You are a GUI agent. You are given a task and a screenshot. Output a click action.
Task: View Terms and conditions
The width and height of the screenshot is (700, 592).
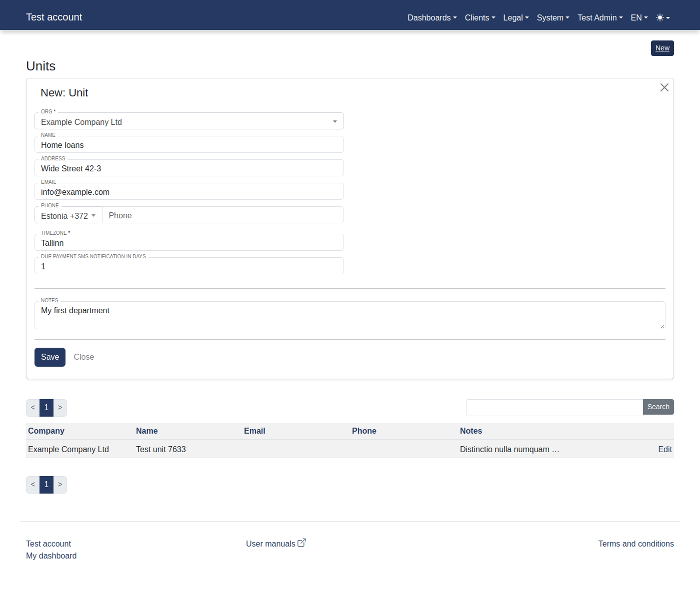point(636,544)
